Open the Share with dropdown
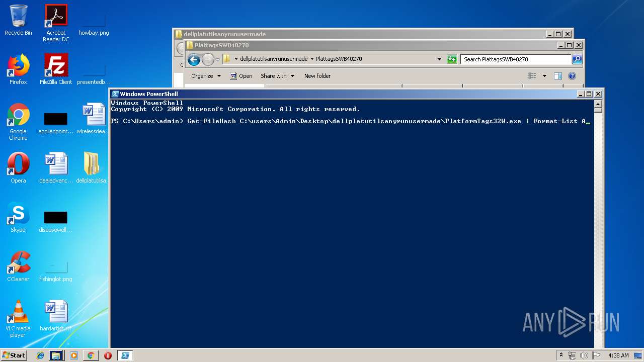Viewport: 644px width, 362px height. [277, 76]
